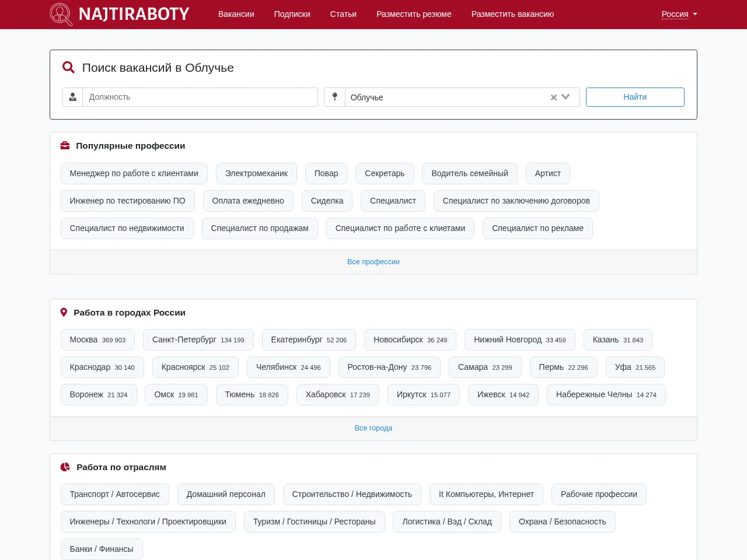Select the Екатеринбург city tag
747x560 pixels.
tap(309, 339)
